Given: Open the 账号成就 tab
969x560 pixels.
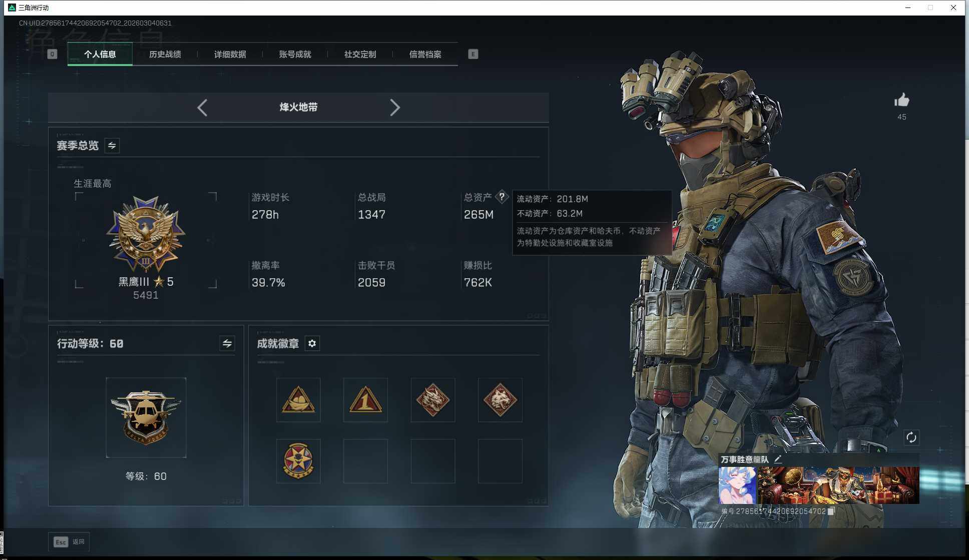Looking at the screenshot, I should tap(295, 54).
